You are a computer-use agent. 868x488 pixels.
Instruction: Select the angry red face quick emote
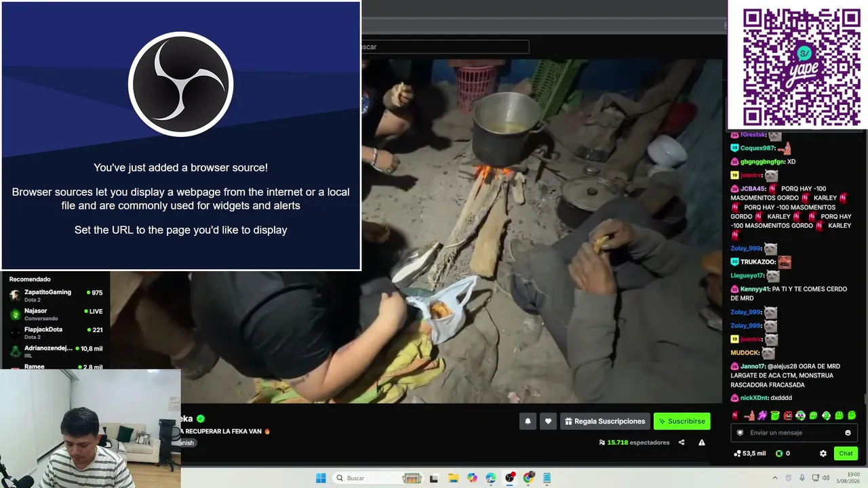click(788, 415)
